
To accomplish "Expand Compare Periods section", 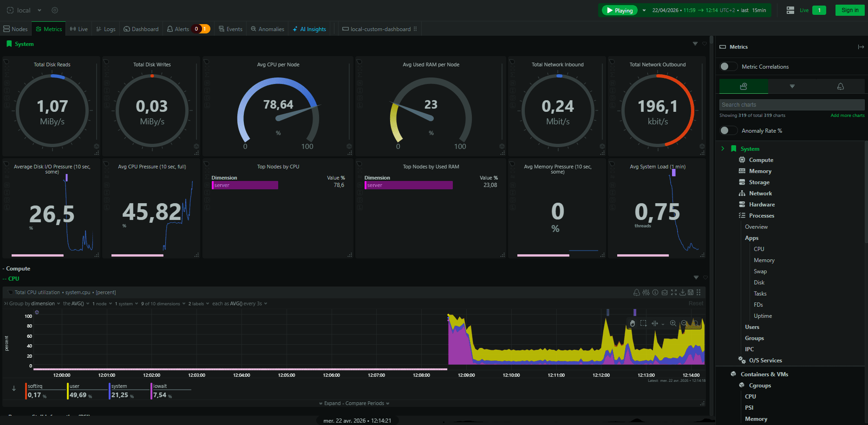I will (354, 403).
